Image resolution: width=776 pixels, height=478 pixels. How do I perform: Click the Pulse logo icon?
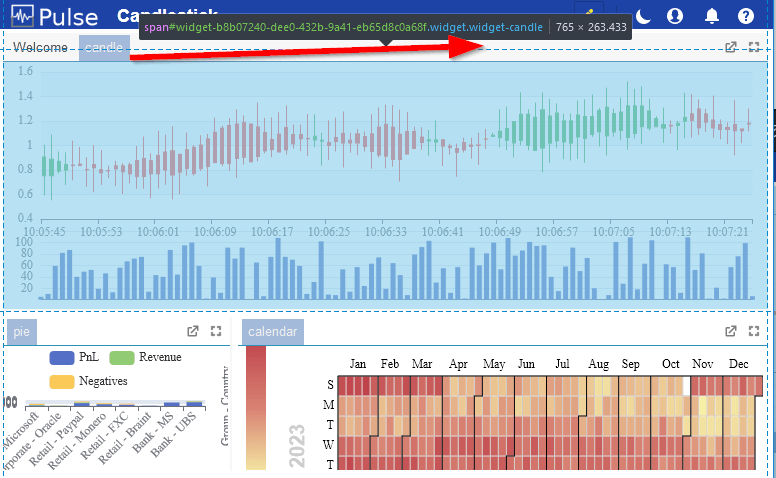(22, 16)
